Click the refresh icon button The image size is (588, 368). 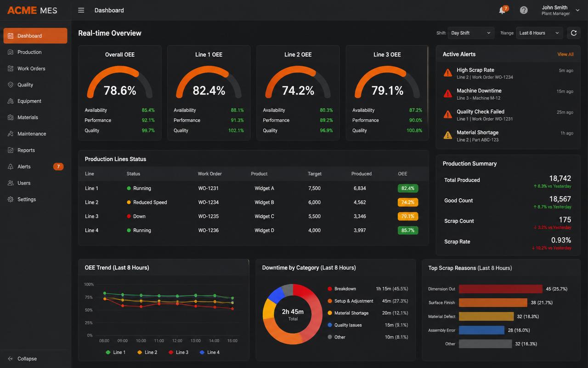click(573, 33)
